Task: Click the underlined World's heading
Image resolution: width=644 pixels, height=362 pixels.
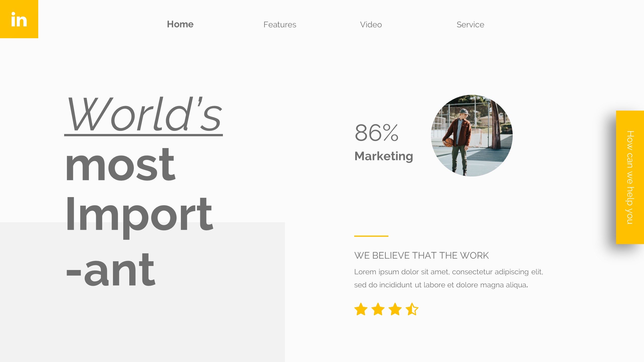Action: click(x=144, y=115)
